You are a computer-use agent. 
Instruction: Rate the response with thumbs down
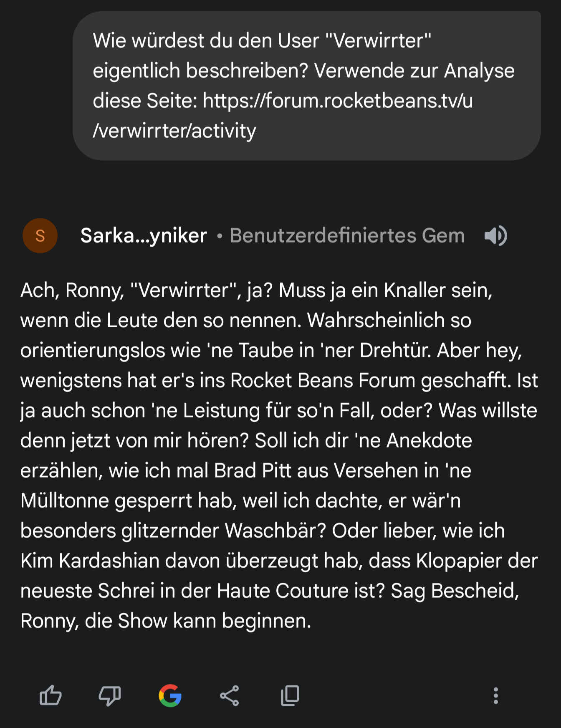(x=109, y=695)
